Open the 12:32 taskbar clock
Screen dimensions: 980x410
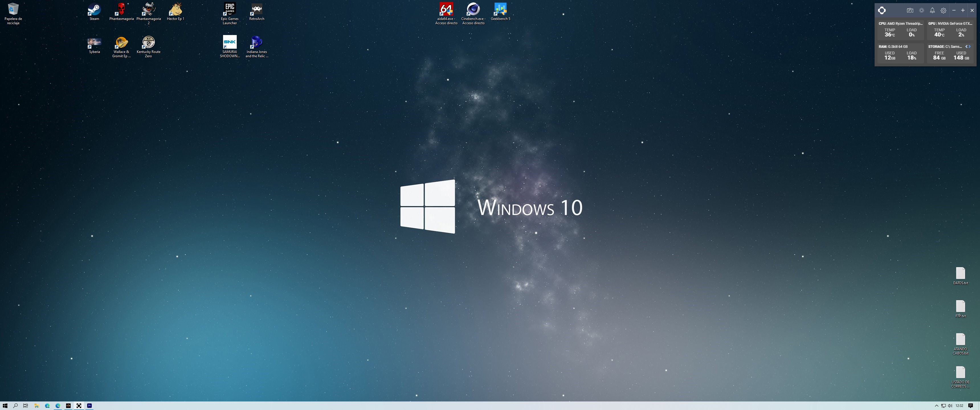tap(959, 405)
